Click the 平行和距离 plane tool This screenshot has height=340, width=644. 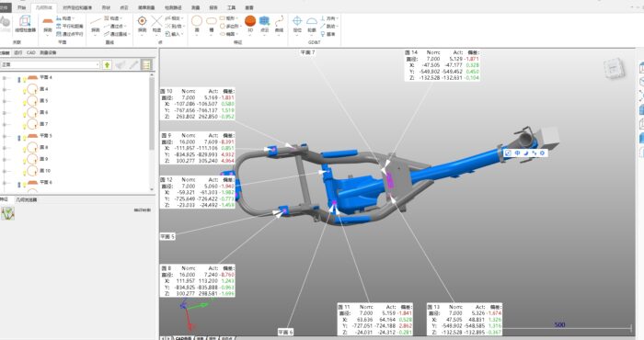[69, 26]
